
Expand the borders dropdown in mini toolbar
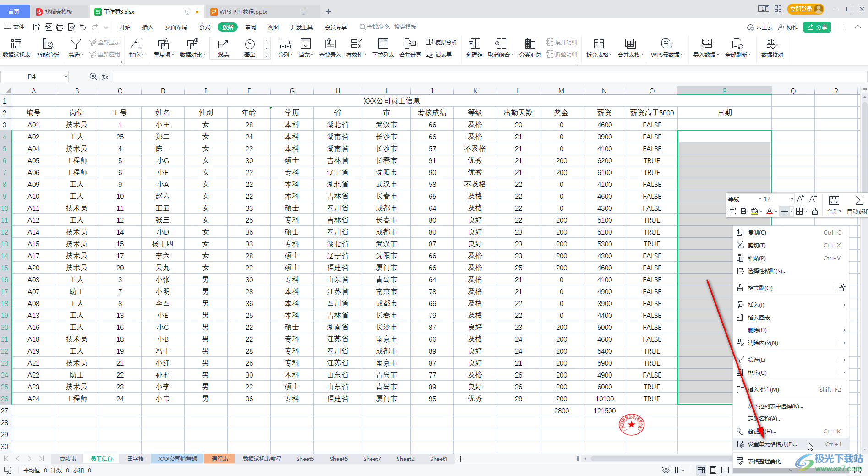[806, 212]
